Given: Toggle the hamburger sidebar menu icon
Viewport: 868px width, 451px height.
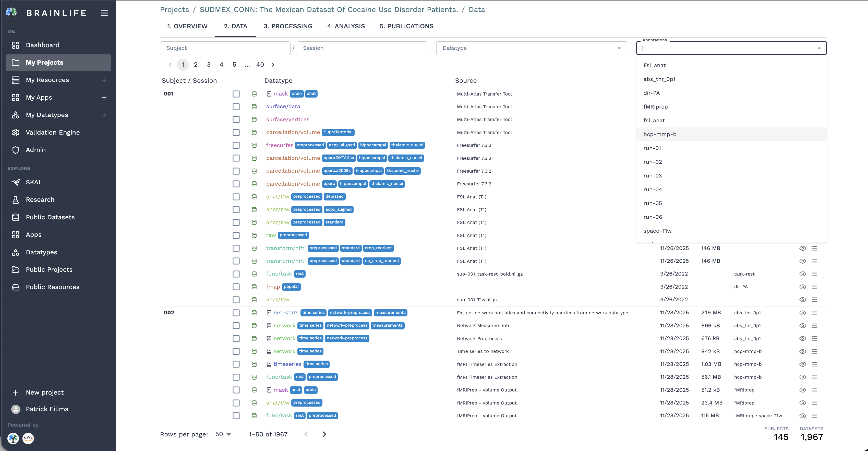Looking at the screenshot, I should click(x=104, y=13).
